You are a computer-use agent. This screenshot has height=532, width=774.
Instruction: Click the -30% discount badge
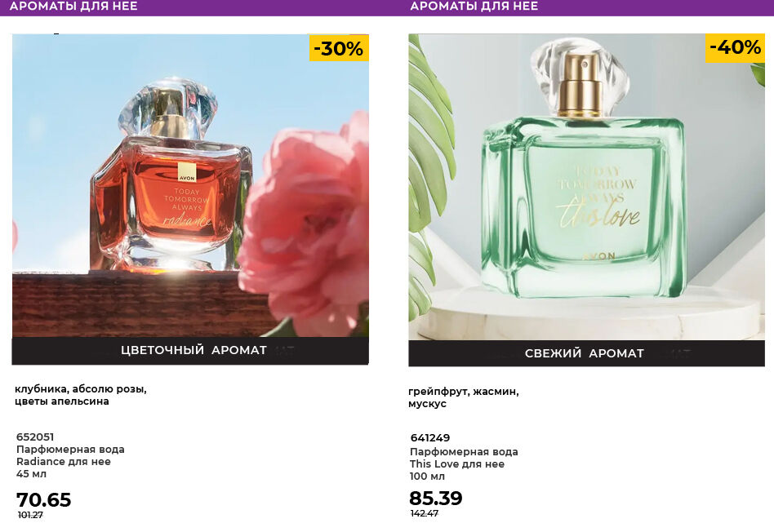click(339, 48)
